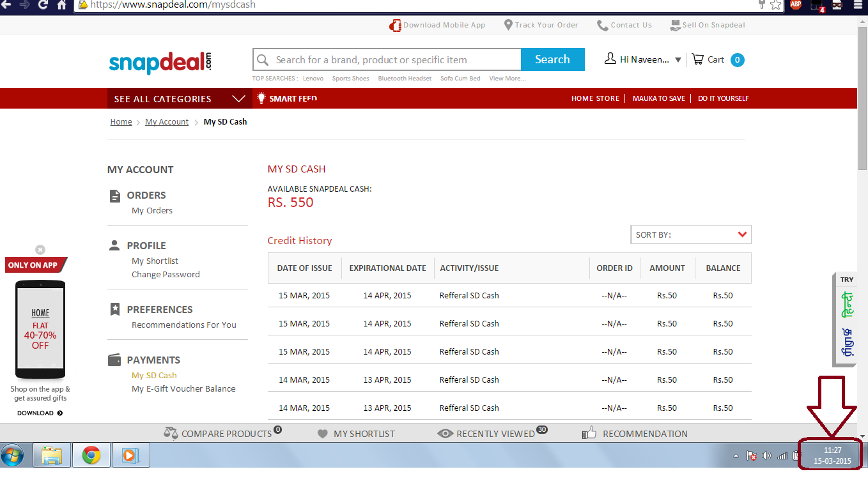
Task: Click the Sofa Cum Bed top search link
Action: point(460,79)
